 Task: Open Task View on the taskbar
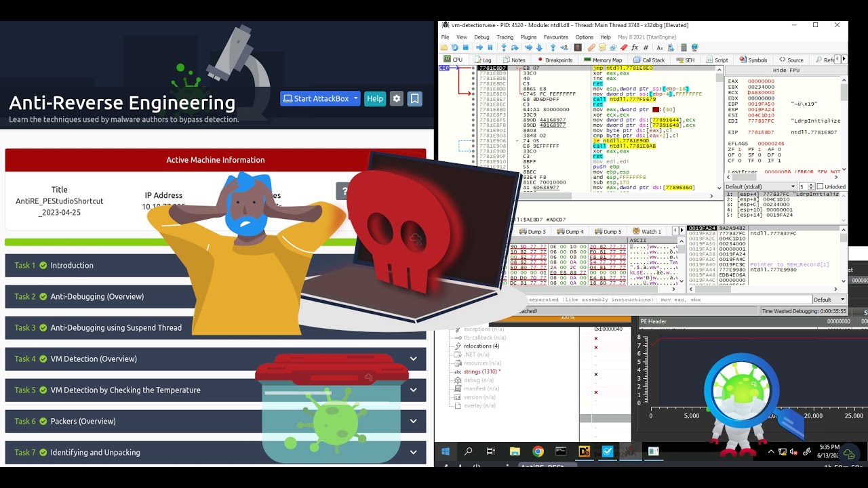(491, 451)
